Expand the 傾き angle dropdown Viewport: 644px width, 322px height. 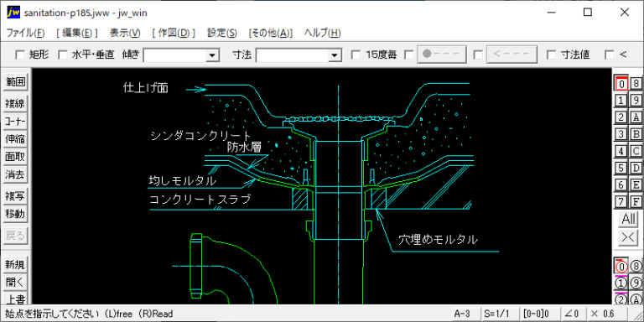click(x=212, y=55)
